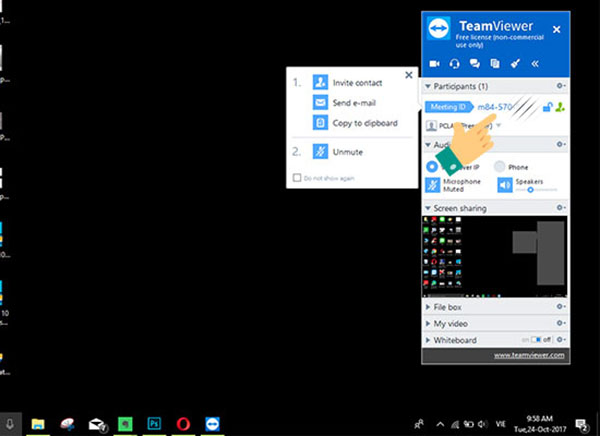
Task: Choose 'Send e-mail' in the popup
Action: 354,103
